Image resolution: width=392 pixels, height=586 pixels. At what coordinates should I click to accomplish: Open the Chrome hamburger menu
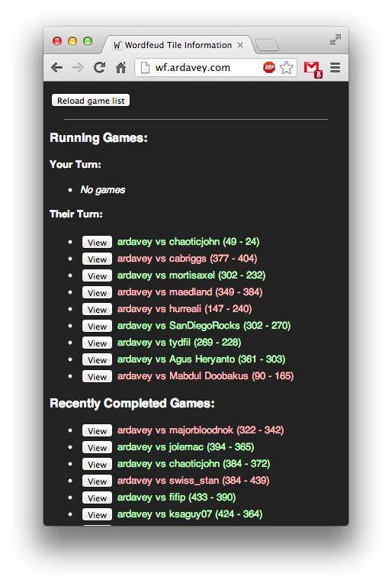pyautogui.click(x=336, y=68)
